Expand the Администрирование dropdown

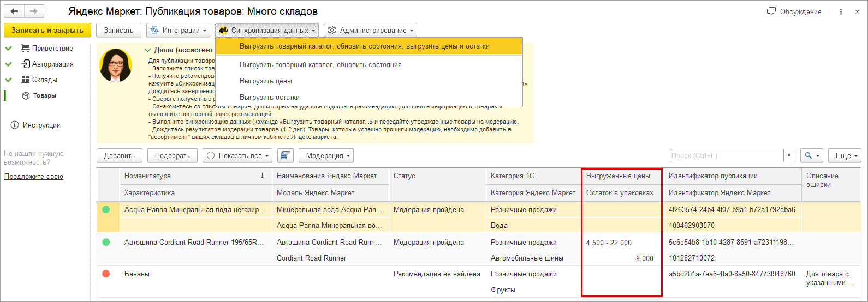tap(370, 30)
